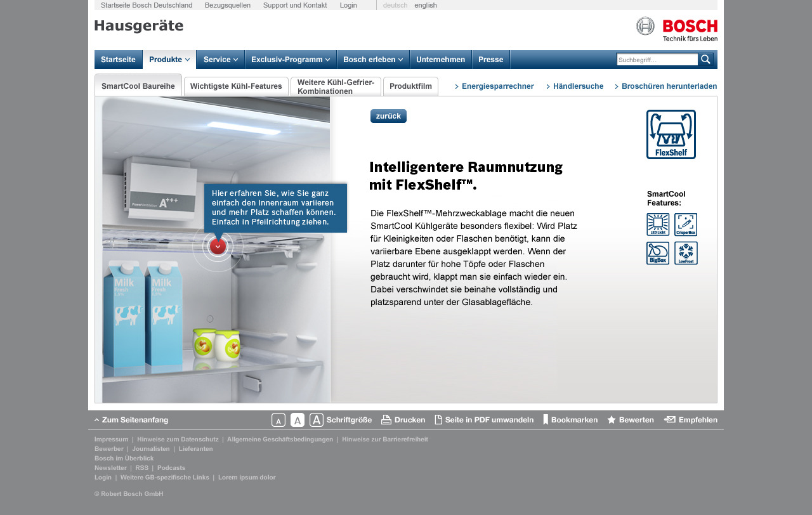Select the medium font size toggle
812x515 pixels.
(296, 419)
